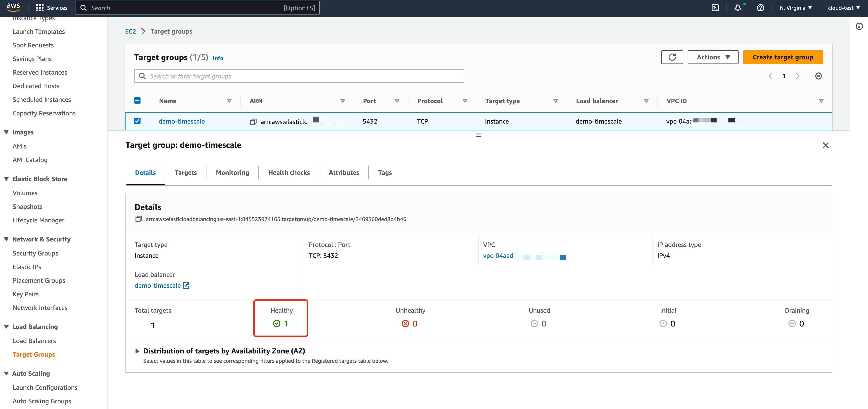Viewport: 868px width, 409px height.
Task: Open the notifications bell
Action: tap(738, 8)
